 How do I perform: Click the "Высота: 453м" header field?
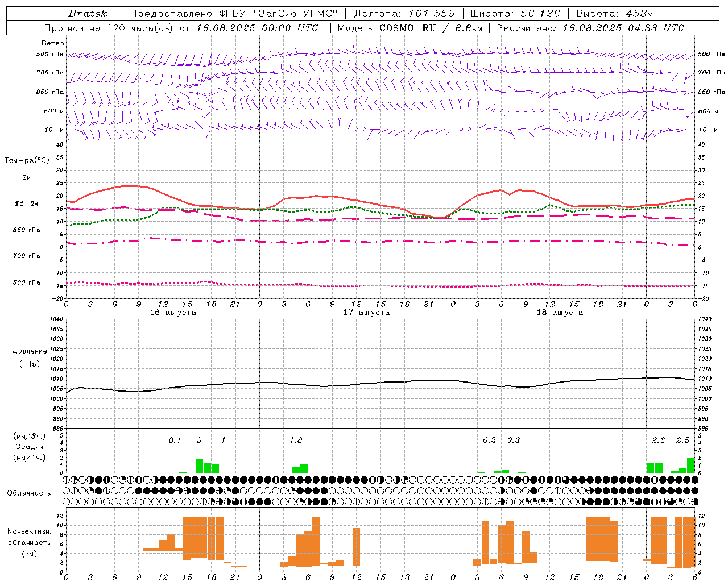615,14
